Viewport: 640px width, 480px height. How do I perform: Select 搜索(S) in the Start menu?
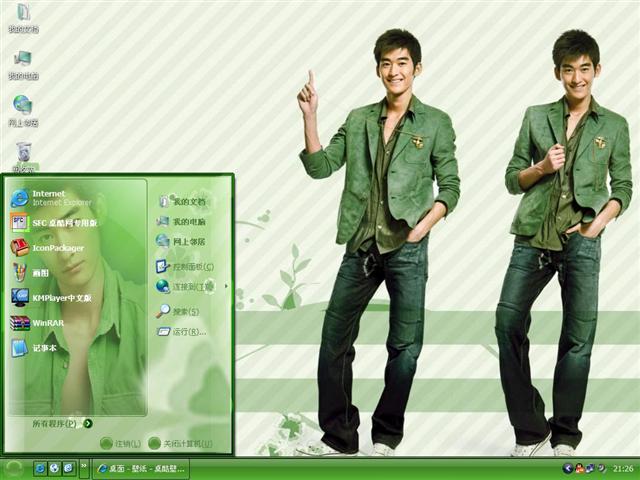tap(178, 311)
